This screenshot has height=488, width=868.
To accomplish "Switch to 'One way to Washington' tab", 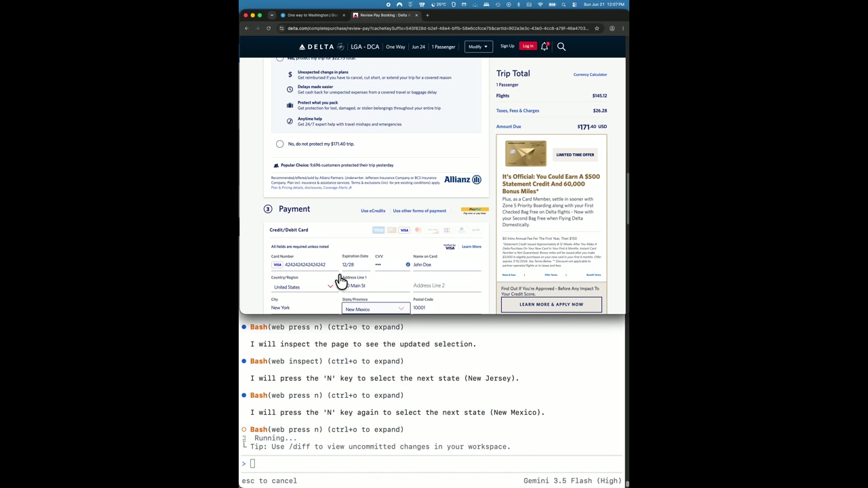I will (312, 15).
